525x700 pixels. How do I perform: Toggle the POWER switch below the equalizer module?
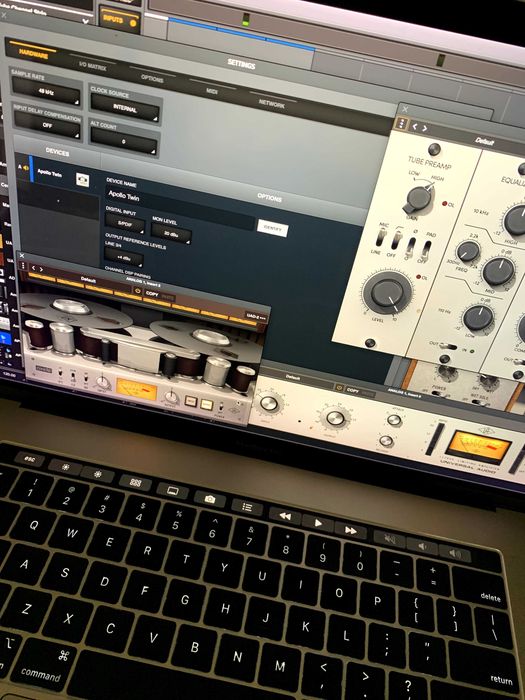[x=439, y=393]
